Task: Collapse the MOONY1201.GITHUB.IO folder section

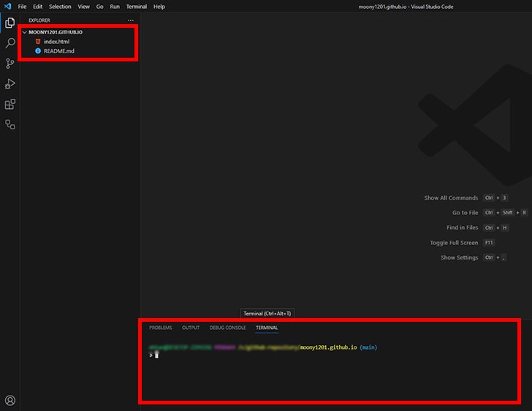Action: tap(56, 32)
